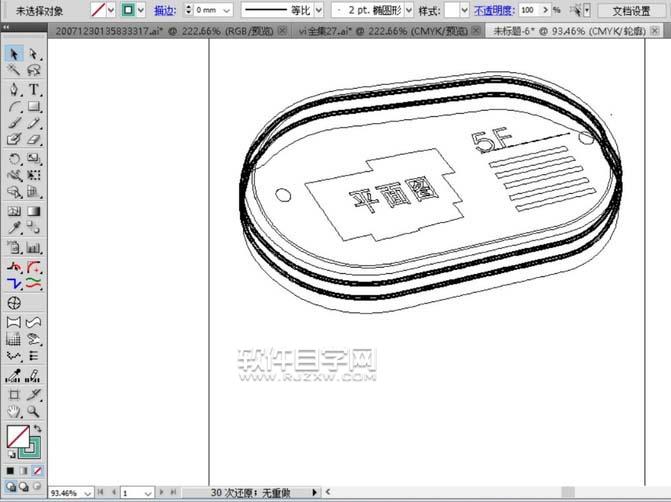The width and height of the screenshot is (671, 502).
Task: Select the Direct Selection tool
Action: [x=33, y=54]
